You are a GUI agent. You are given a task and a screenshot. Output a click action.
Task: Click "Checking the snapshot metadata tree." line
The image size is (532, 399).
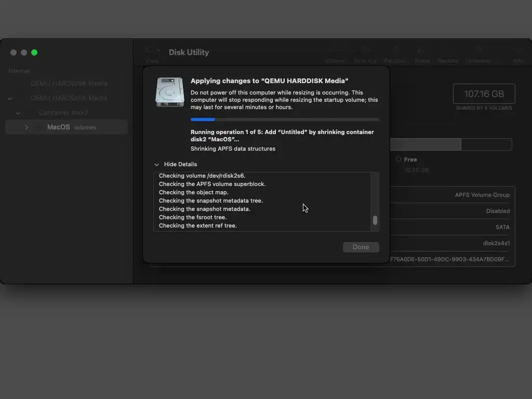211,201
